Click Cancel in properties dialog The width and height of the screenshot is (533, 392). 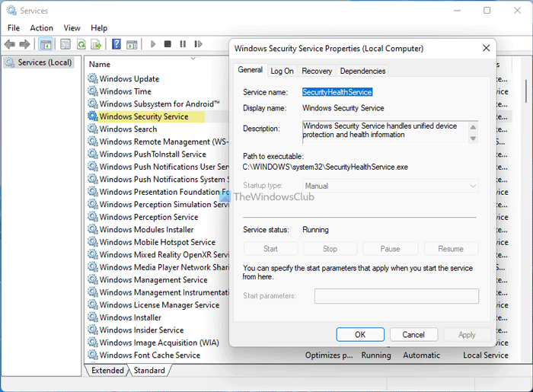pyautogui.click(x=413, y=335)
